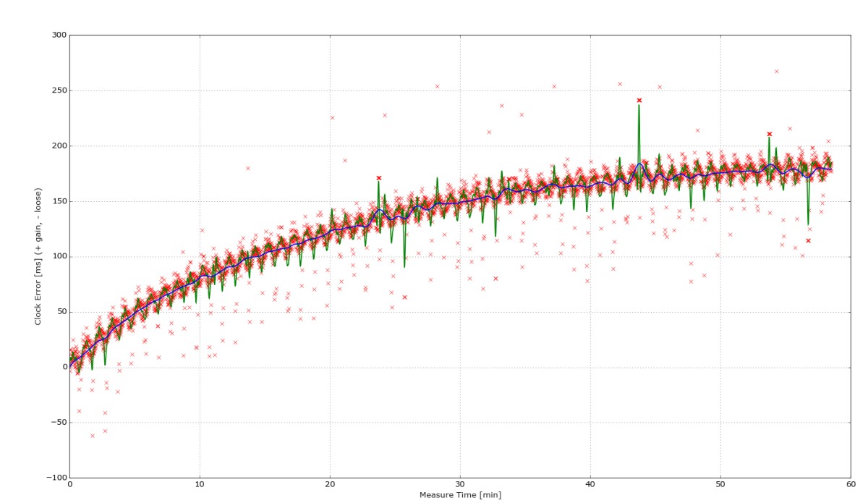The height and width of the screenshot is (503, 868).
Task: Click the 'Measure Time [min]' x-axis label
Action: click(460, 495)
